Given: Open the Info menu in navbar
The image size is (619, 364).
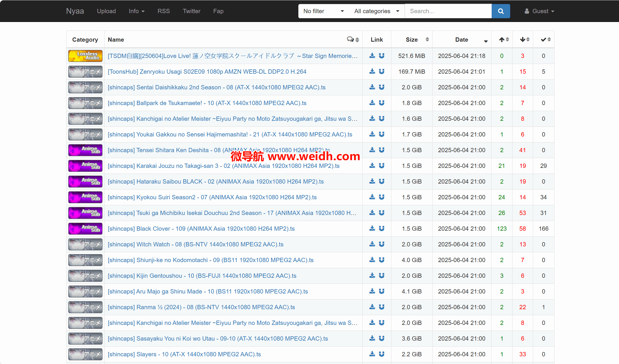Looking at the screenshot, I should pyautogui.click(x=136, y=11).
